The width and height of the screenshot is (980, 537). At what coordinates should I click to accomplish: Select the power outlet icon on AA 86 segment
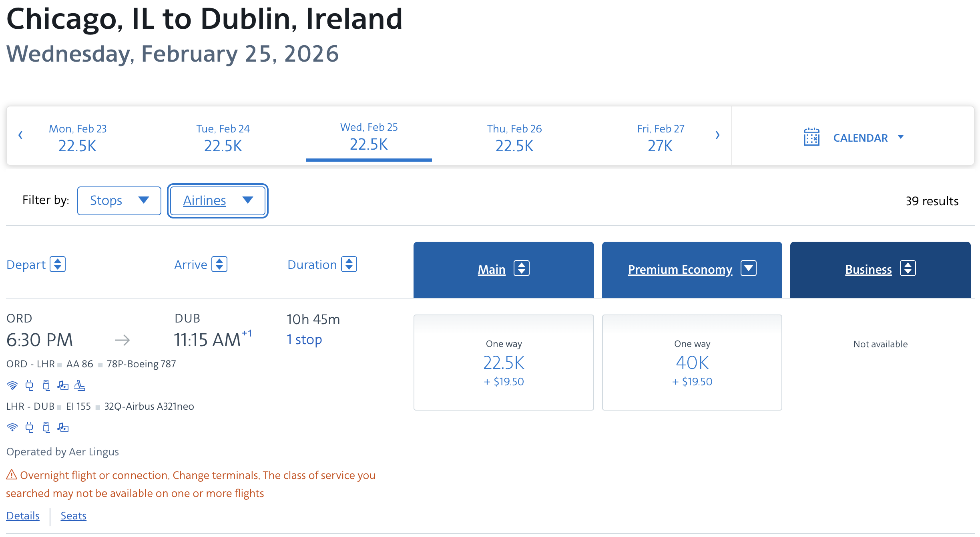(x=30, y=385)
